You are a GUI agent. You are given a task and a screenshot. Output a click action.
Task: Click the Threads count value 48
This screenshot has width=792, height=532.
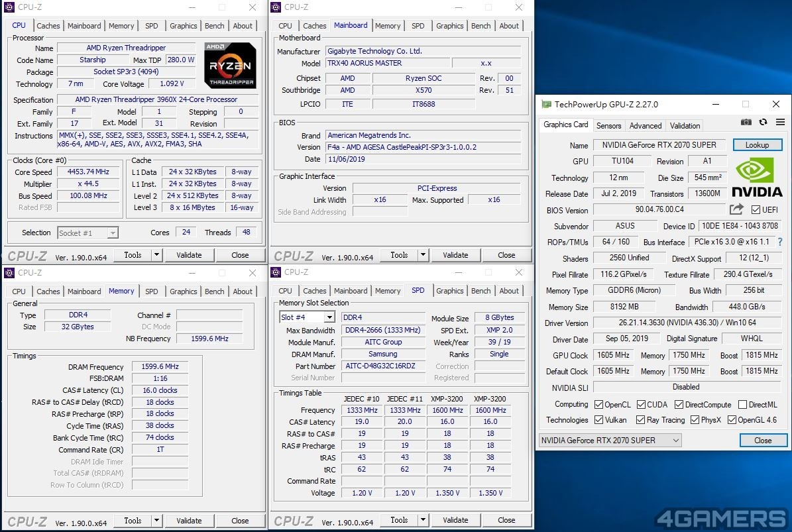246,232
